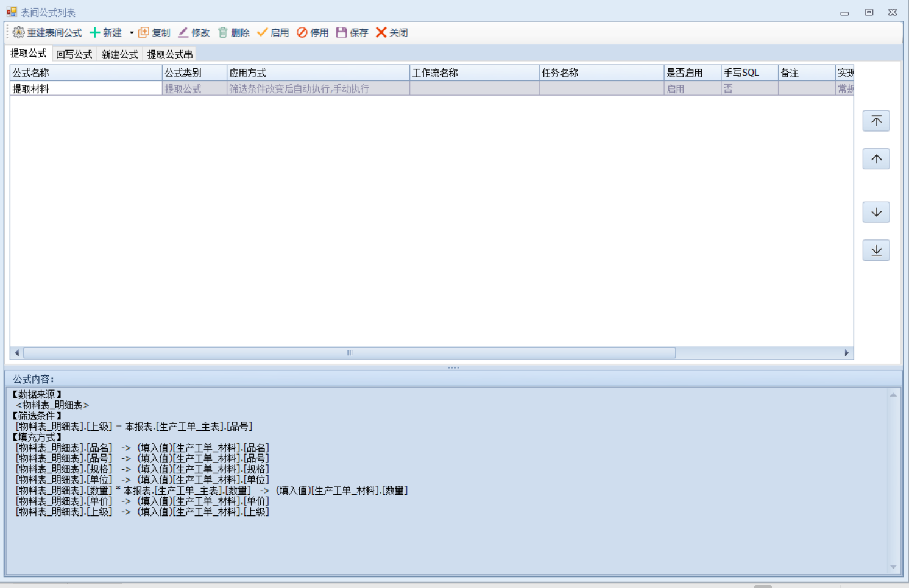This screenshot has width=909, height=588.
Task: Click the 修改 edit pencil icon
Action: tap(183, 33)
